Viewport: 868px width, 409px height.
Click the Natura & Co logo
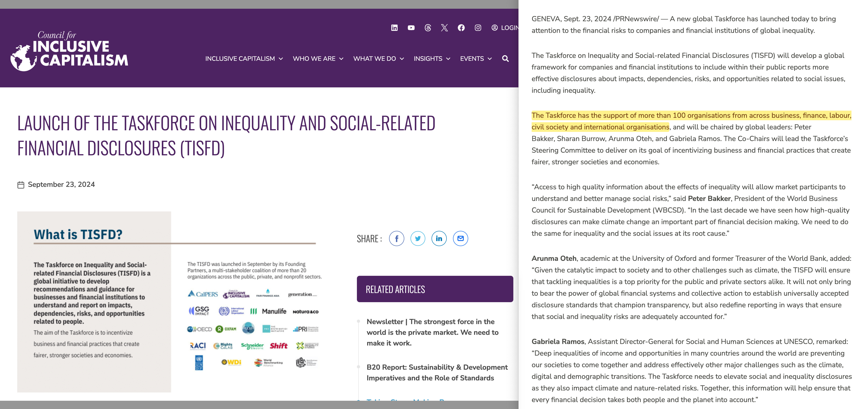tap(306, 312)
